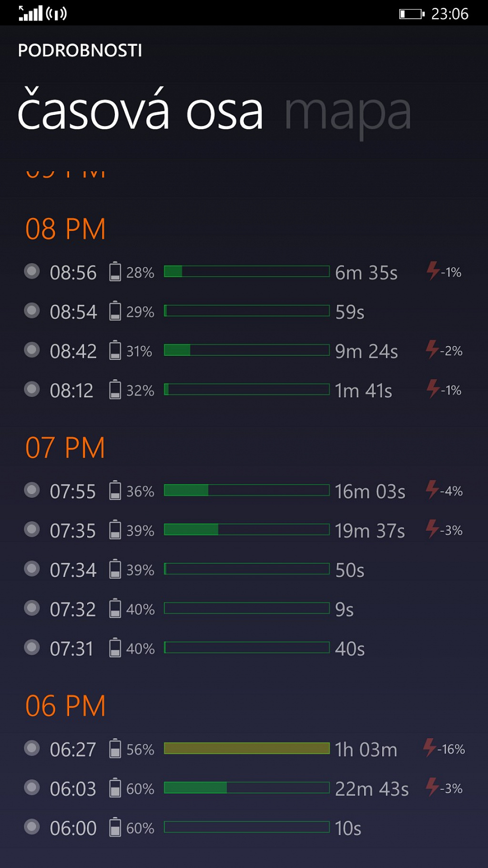Switch to the mapa tab

[x=348, y=114]
